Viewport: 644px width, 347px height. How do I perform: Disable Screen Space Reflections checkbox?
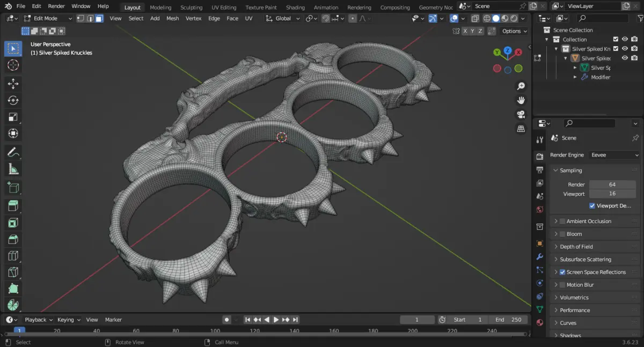pos(562,272)
